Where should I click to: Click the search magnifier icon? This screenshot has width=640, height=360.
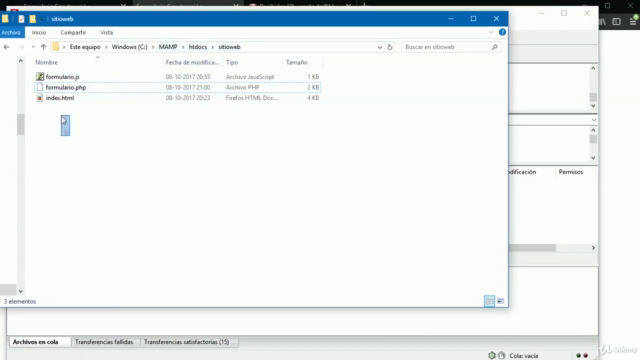point(495,47)
